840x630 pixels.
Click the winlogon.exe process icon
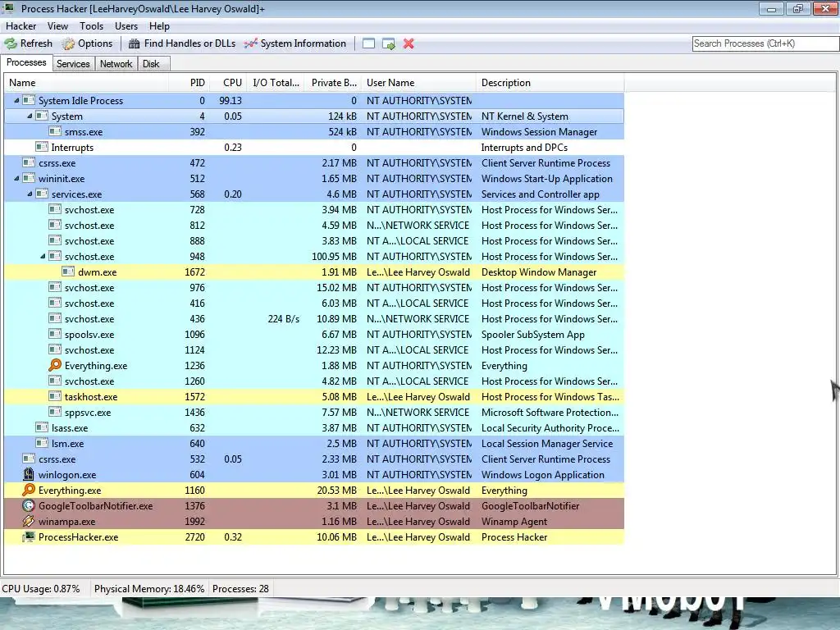coord(29,474)
